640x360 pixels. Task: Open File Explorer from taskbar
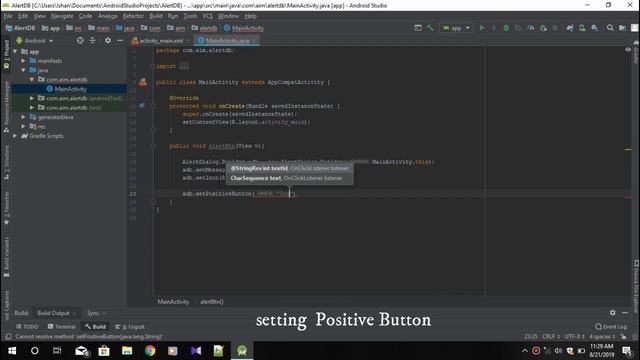(x=127, y=351)
